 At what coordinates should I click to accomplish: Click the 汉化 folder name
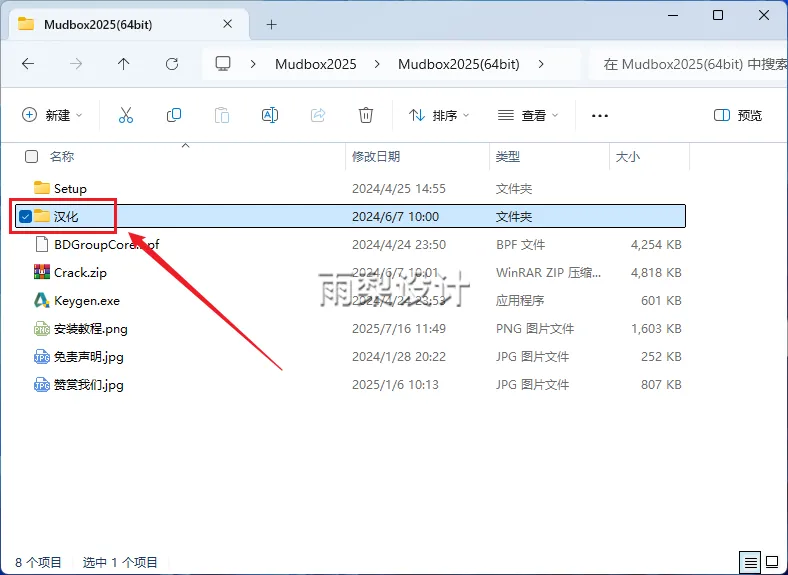point(66,217)
